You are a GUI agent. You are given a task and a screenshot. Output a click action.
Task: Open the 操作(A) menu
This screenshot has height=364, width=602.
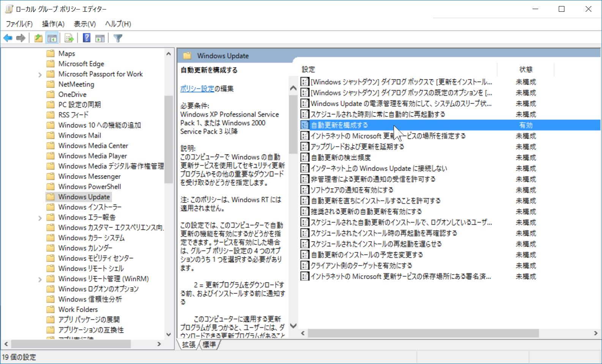[x=53, y=24]
